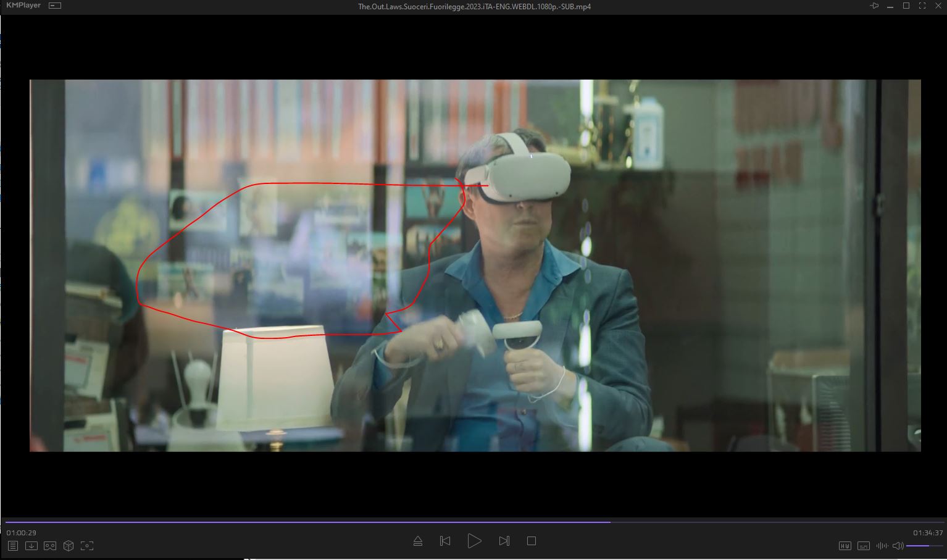Mute the speaker volume
Screen dimensions: 947x560
898,546
